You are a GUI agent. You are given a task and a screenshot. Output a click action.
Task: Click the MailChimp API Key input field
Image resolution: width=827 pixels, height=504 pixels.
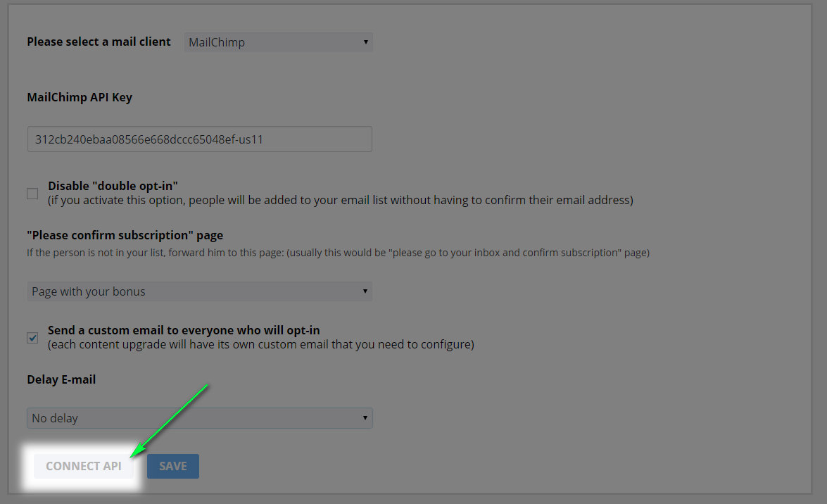tap(199, 139)
